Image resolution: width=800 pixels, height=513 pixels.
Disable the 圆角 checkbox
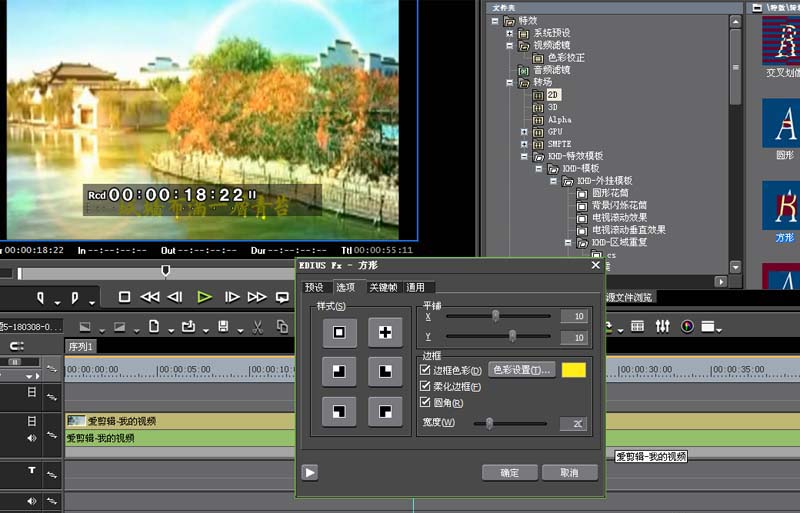pyautogui.click(x=424, y=402)
